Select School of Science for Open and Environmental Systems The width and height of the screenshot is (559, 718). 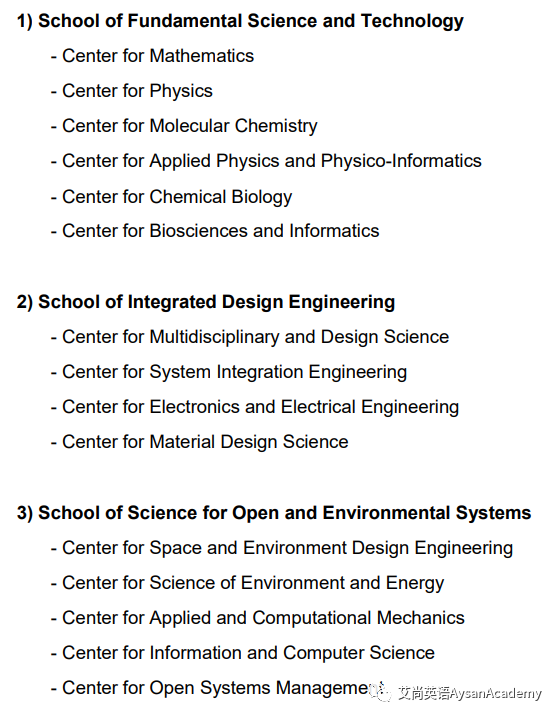pyautogui.click(x=274, y=513)
